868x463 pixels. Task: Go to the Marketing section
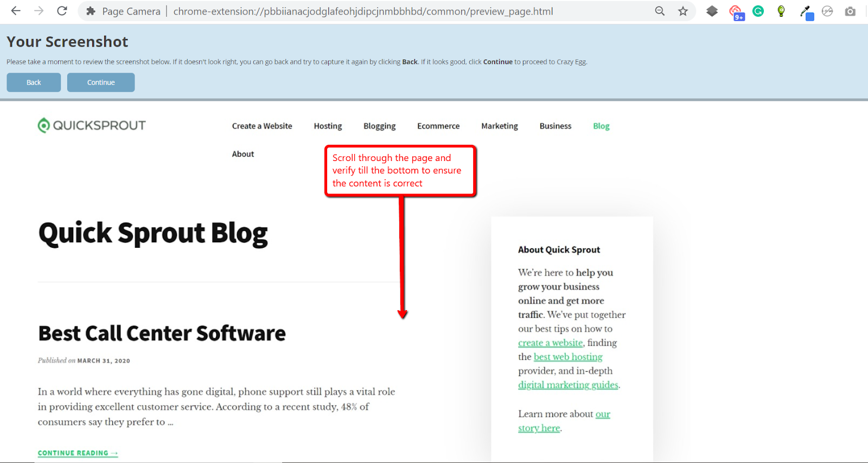500,126
